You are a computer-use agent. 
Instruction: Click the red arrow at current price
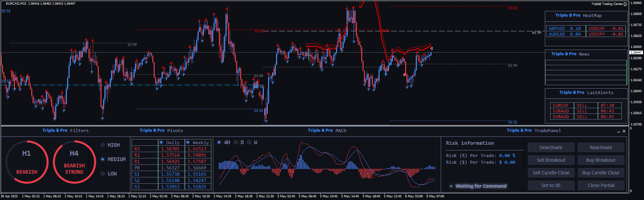tap(431, 49)
